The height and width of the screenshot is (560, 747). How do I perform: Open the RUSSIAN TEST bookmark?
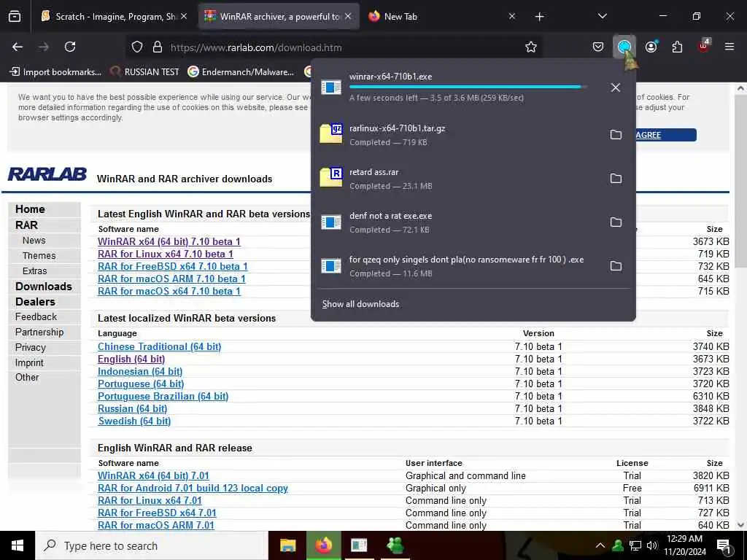(144, 72)
